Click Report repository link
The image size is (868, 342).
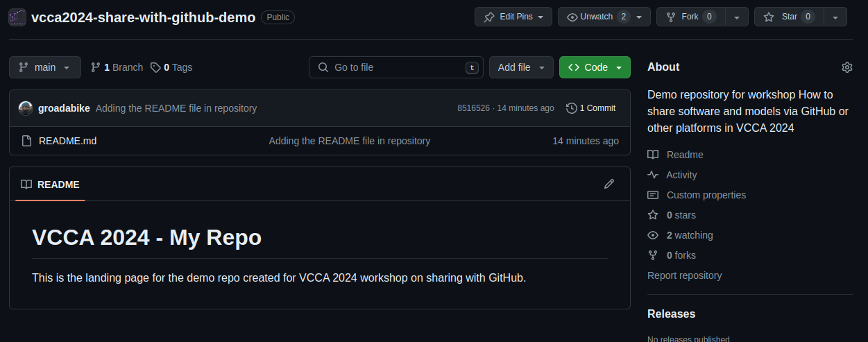tap(684, 275)
